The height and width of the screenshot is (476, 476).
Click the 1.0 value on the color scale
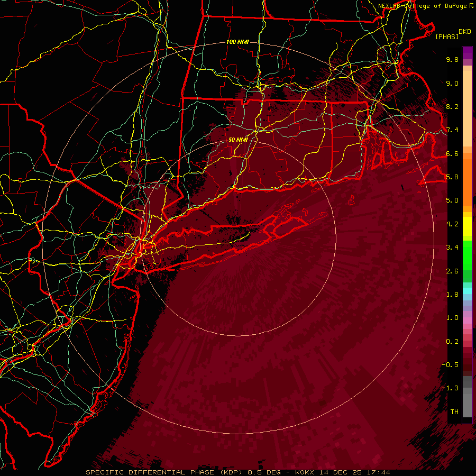[x=452, y=318]
